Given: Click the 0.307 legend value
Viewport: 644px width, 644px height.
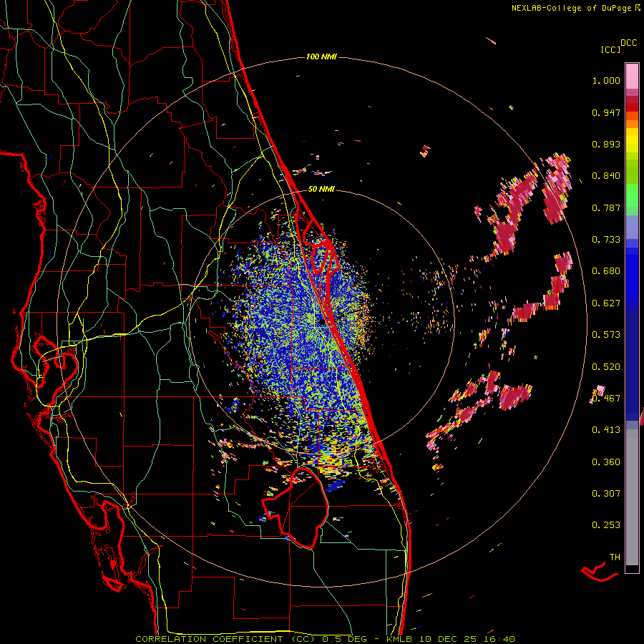Looking at the screenshot, I should [x=606, y=494].
